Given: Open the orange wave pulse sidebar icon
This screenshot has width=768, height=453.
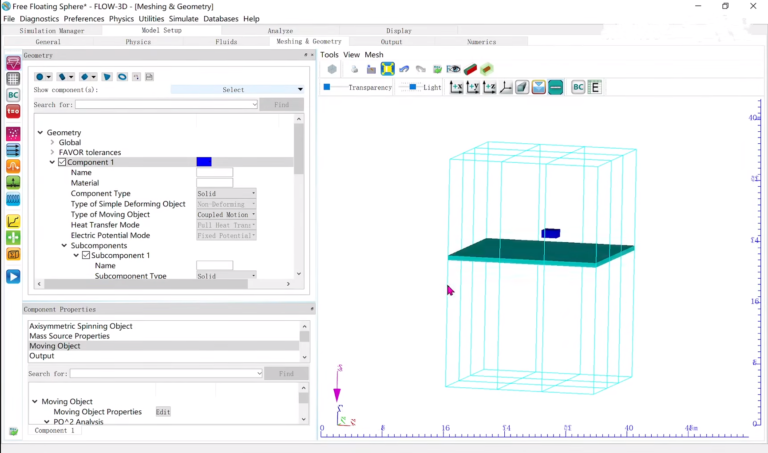Looking at the screenshot, I should tap(13, 166).
